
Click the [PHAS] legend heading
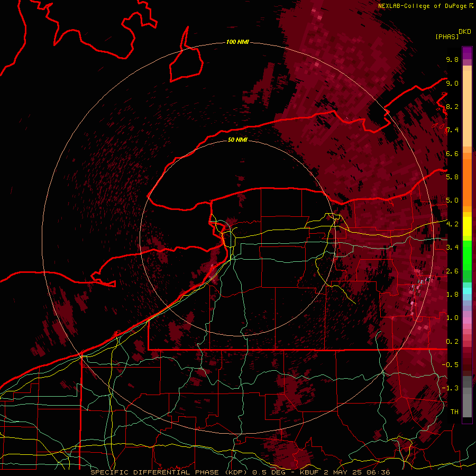click(x=447, y=36)
